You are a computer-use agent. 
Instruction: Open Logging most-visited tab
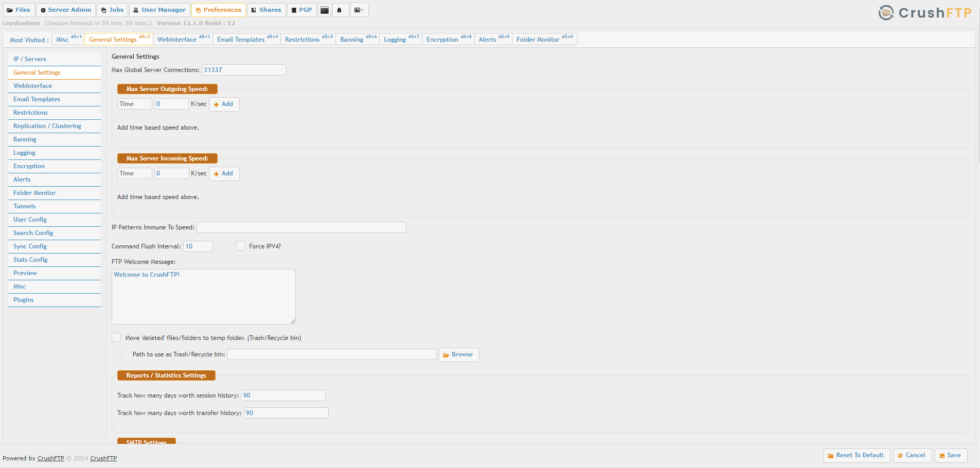(x=401, y=39)
